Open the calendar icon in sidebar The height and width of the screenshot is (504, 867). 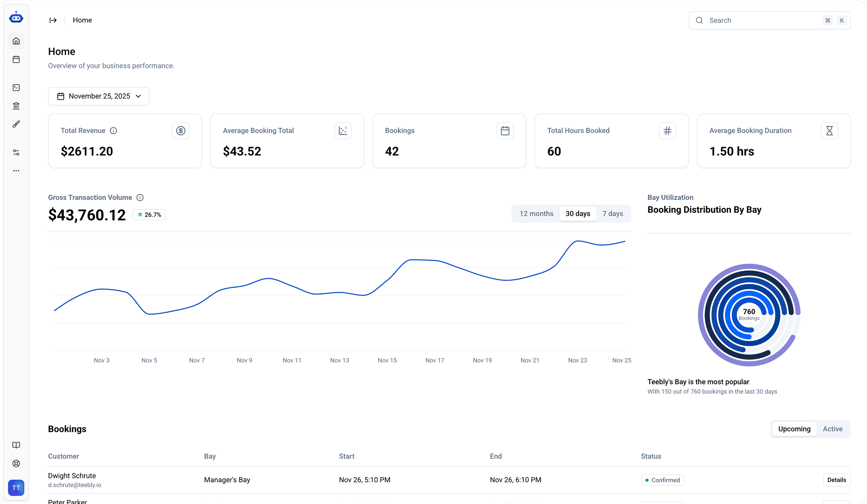tap(16, 59)
